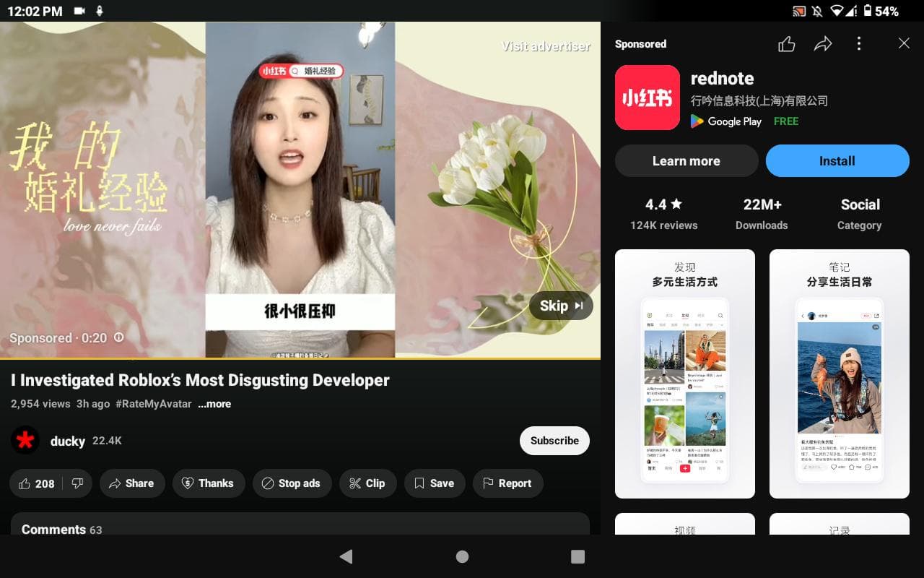Report the video with flag button
The height and width of the screenshot is (578, 924).
pos(507,483)
